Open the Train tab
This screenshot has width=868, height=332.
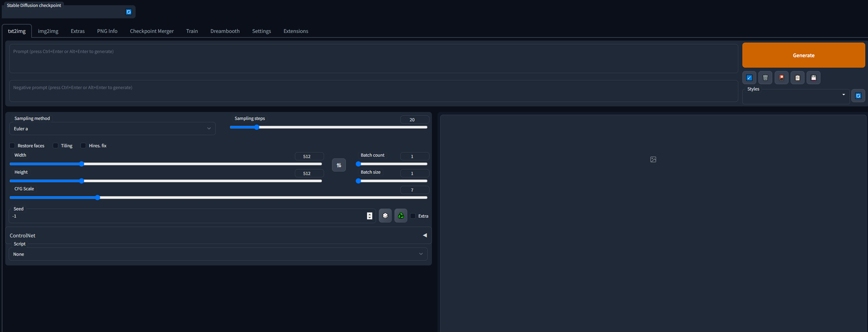[192, 31]
